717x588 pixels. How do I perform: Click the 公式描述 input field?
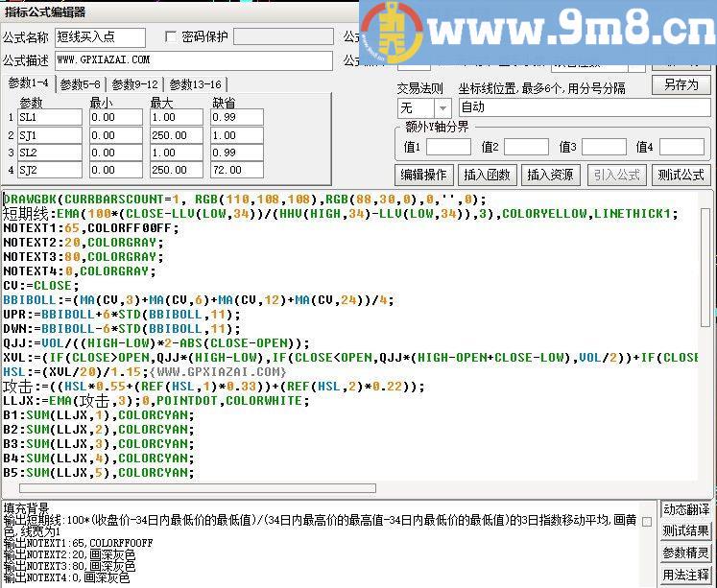[194, 60]
